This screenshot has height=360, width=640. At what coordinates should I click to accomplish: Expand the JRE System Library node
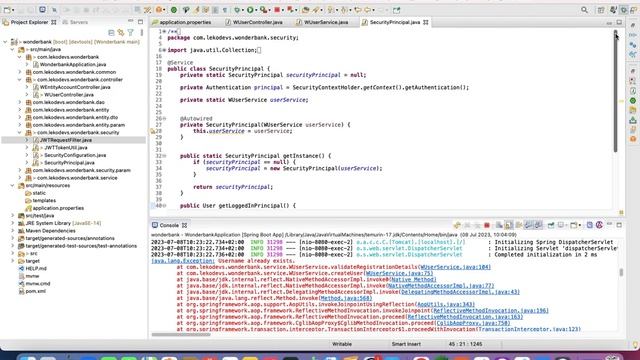[x=12, y=223]
